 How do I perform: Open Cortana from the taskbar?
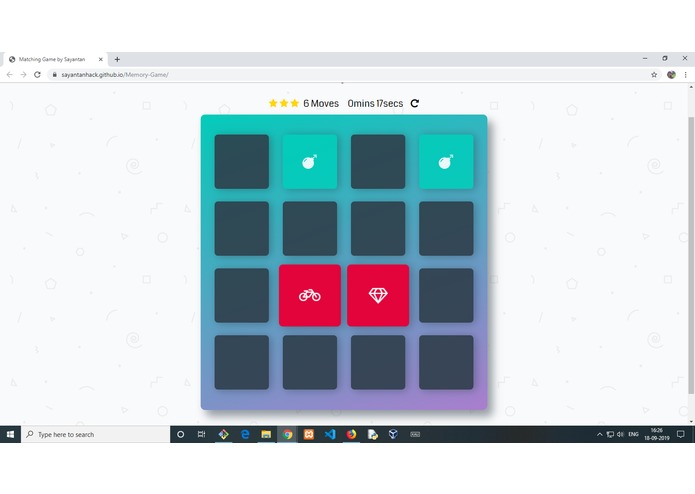pos(180,434)
